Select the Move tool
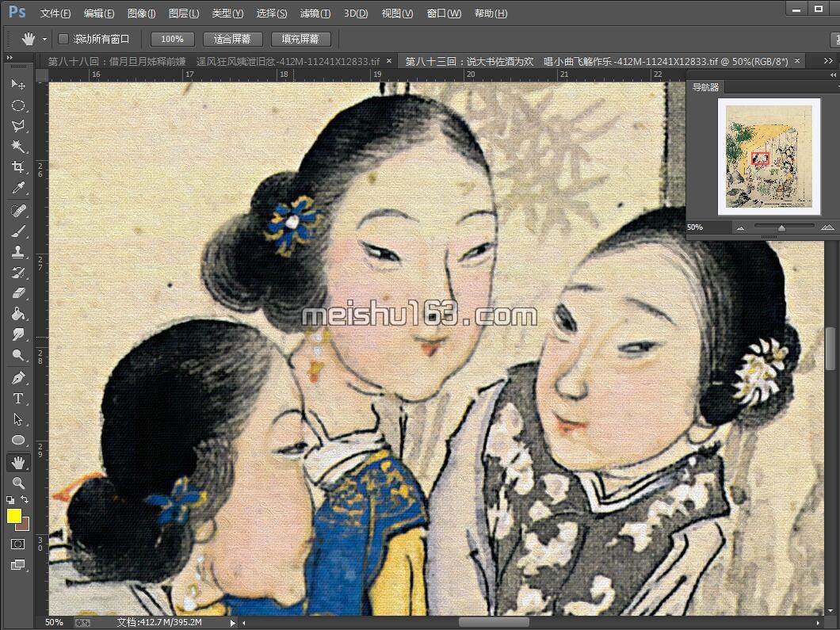This screenshot has width=840, height=630. pos(18,85)
